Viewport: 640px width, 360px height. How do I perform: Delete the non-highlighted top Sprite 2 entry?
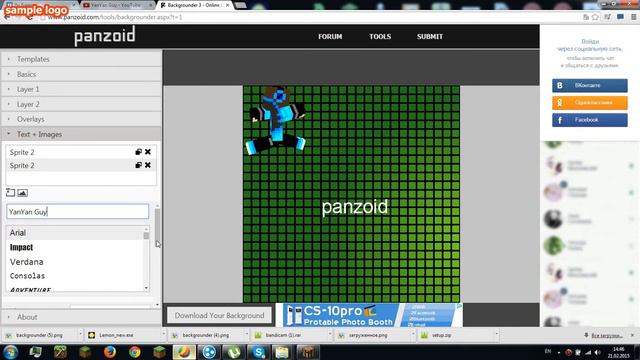(x=148, y=152)
